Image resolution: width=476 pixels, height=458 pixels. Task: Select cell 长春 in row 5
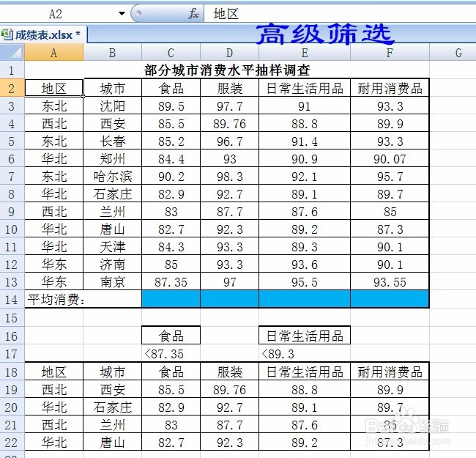point(112,141)
